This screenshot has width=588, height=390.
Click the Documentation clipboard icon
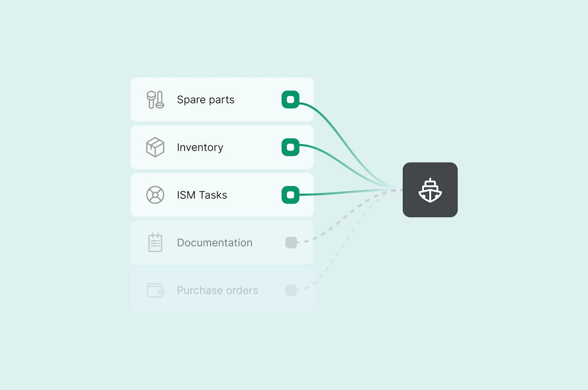point(155,242)
